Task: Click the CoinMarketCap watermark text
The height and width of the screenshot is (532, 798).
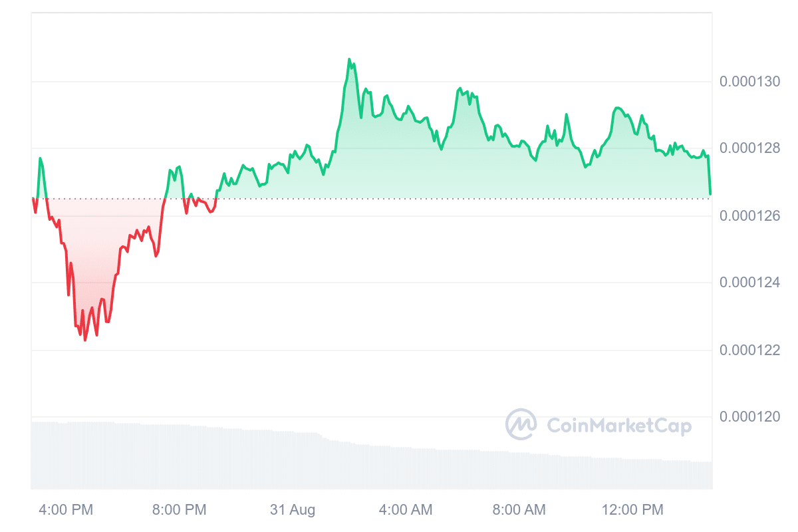Action: (618, 426)
